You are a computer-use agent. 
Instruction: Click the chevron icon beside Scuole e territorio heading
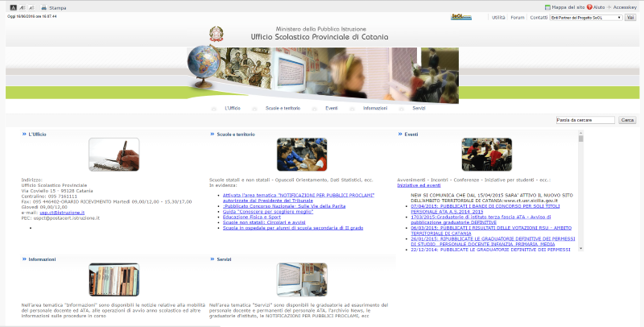(213, 134)
